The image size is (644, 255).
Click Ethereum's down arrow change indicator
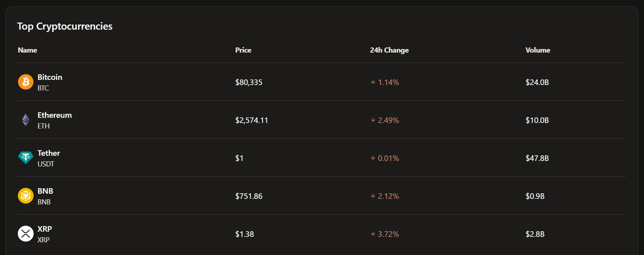click(x=373, y=120)
